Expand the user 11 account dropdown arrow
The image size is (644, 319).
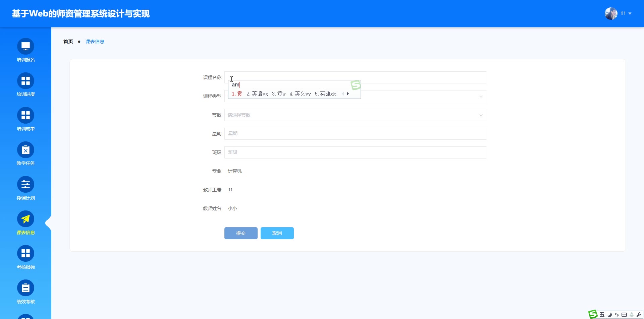click(x=630, y=14)
